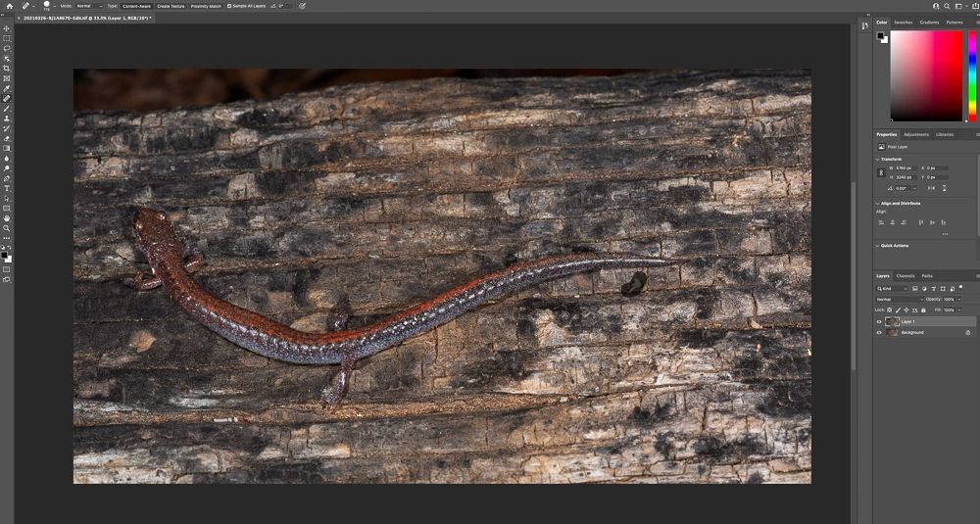
Task: Switch to the Paths tab
Action: coord(927,275)
